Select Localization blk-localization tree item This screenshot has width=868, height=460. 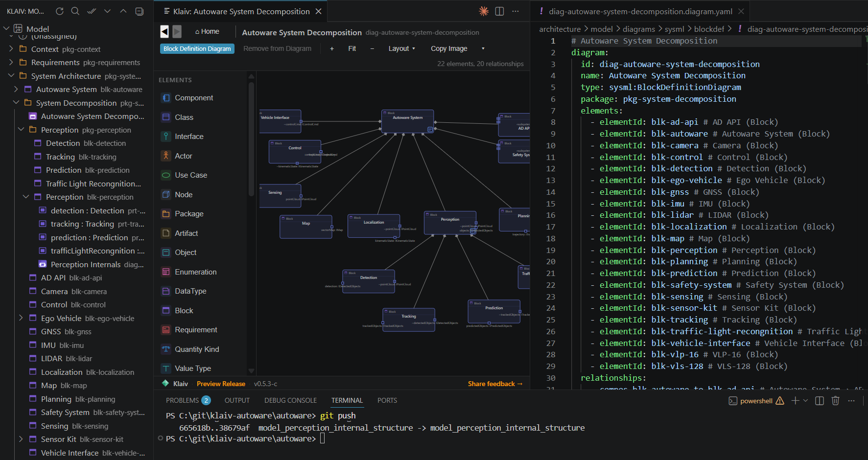coord(87,372)
